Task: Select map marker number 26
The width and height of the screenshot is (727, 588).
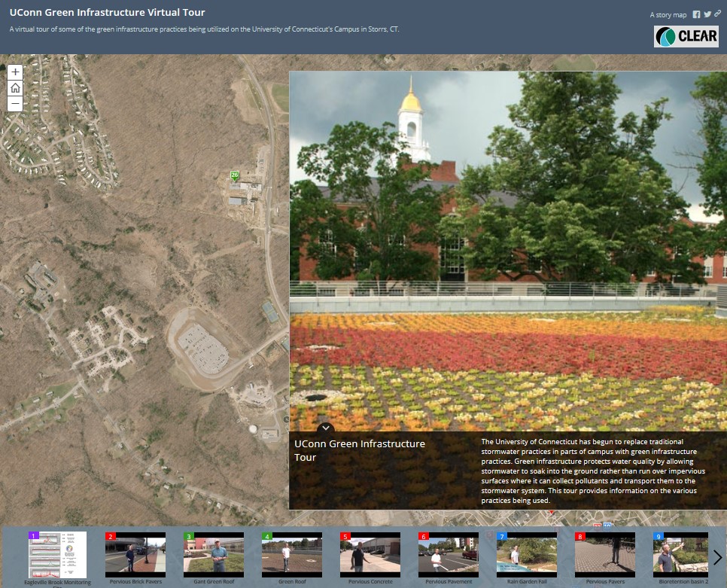Action: (235, 175)
